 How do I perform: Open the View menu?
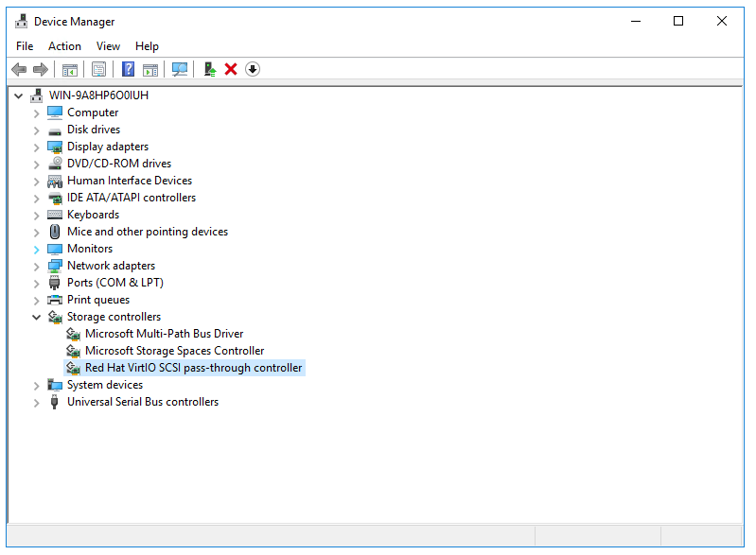pyautogui.click(x=108, y=45)
